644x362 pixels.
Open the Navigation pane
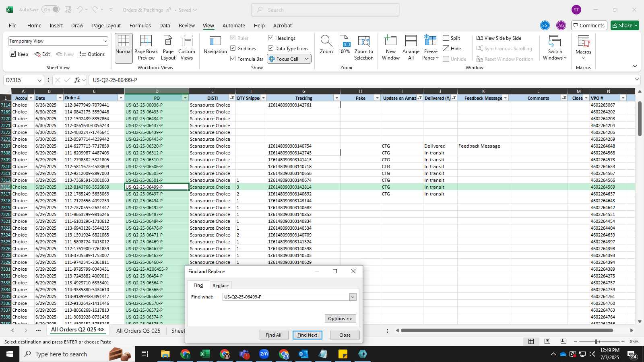coord(215,45)
